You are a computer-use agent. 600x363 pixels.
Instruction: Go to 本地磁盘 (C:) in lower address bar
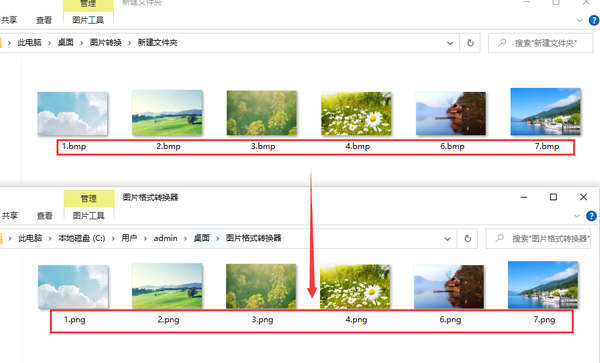point(82,238)
